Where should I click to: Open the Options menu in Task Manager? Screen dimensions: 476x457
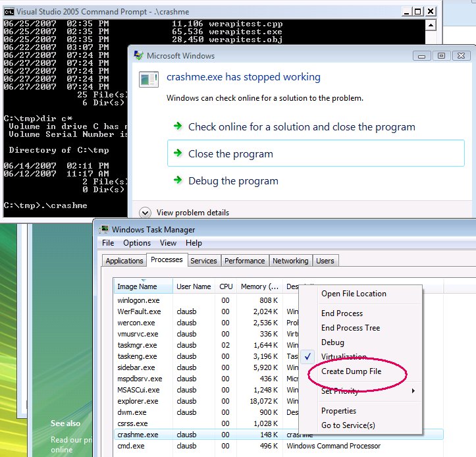coord(137,243)
